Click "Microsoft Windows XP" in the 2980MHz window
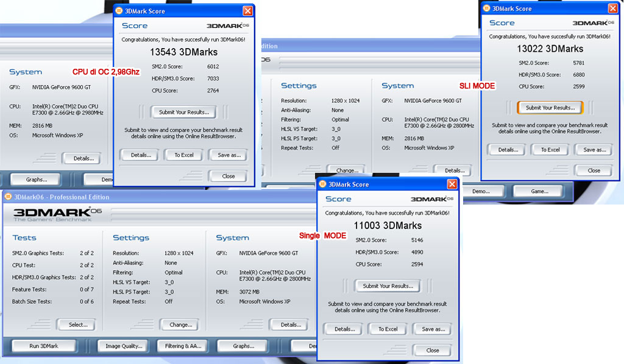 (x=58, y=136)
